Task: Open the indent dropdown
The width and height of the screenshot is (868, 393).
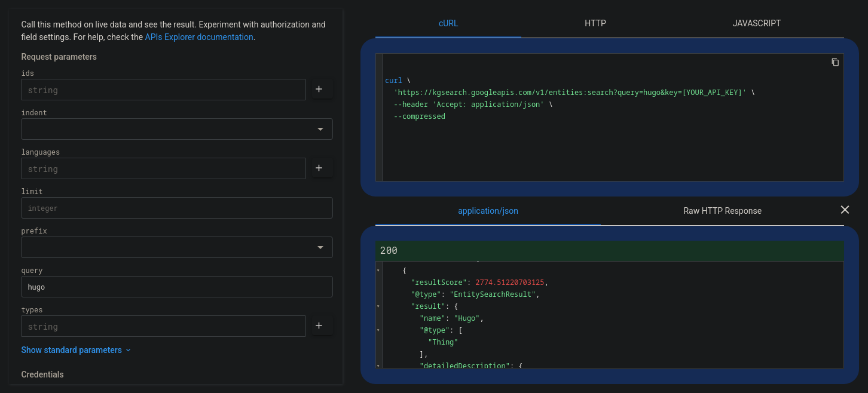Action: [177, 129]
